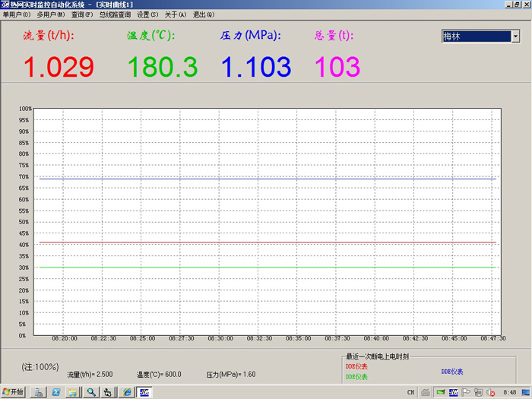Screen dimensions: 532x399
Task: Click the magnifier search icon in taskbar
Action: pos(90,392)
